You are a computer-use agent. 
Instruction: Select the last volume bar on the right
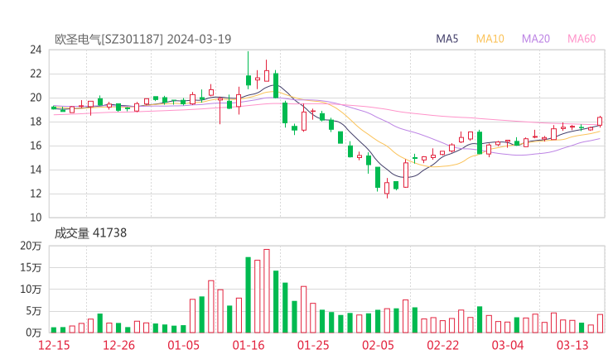600,323
